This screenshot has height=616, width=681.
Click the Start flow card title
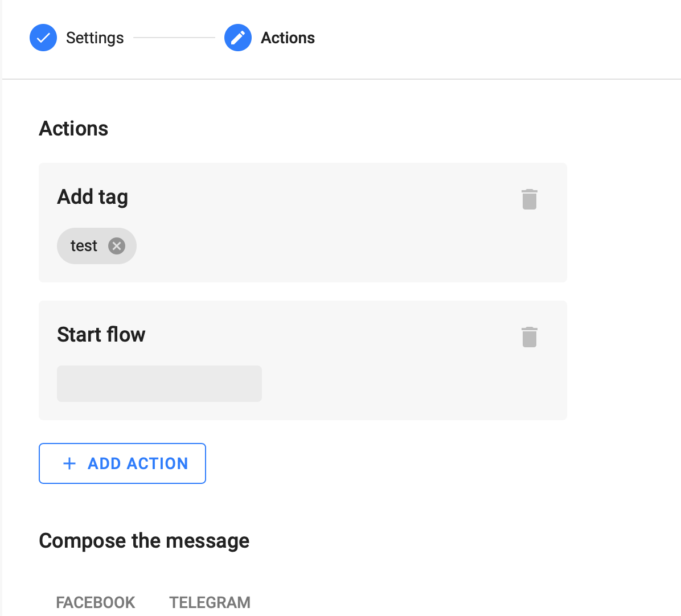click(x=101, y=335)
